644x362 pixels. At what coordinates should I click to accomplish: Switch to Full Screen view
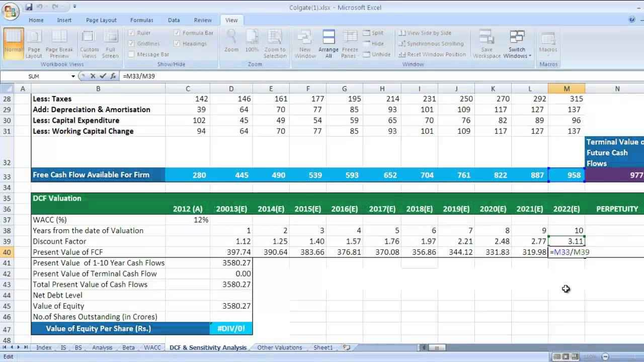click(110, 44)
